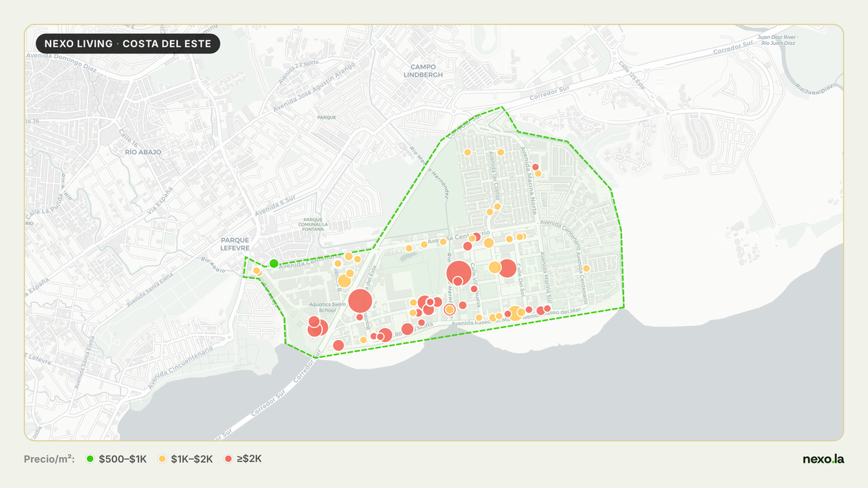
Task: Click the red marker along Avenida Marina Norte
Action: (536, 167)
